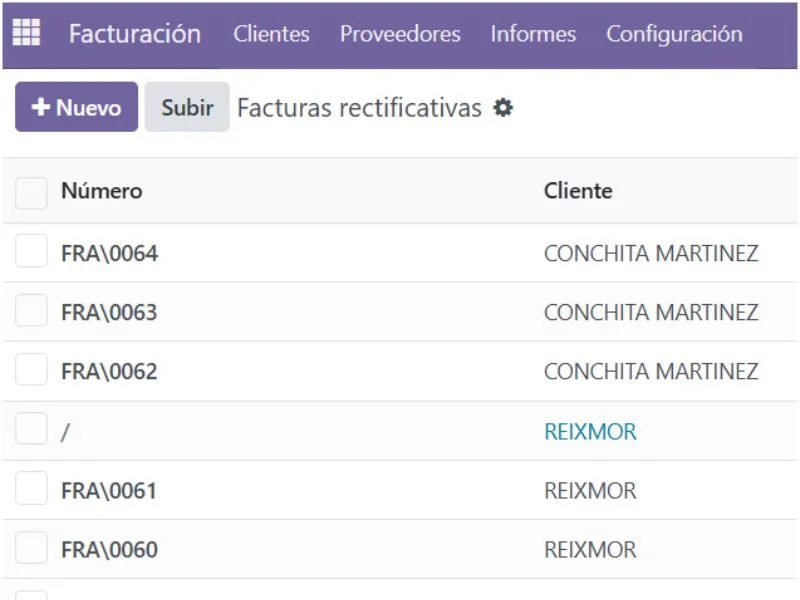
Task: Select all invoices with the header checkbox
Action: tap(30, 192)
